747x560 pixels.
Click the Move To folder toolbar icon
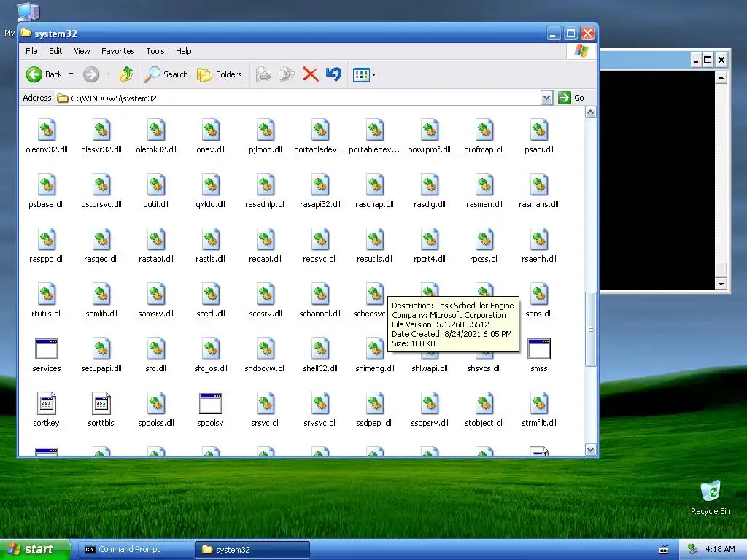coord(263,74)
